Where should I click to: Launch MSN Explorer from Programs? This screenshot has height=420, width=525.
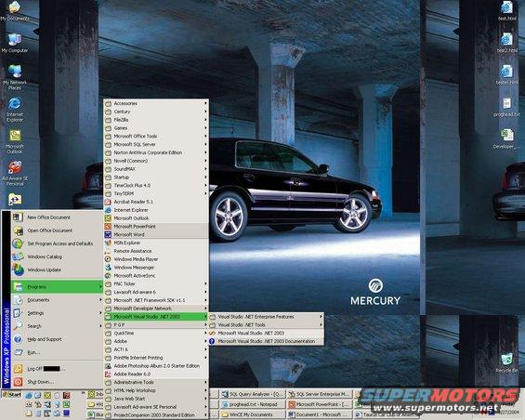[x=156, y=243]
